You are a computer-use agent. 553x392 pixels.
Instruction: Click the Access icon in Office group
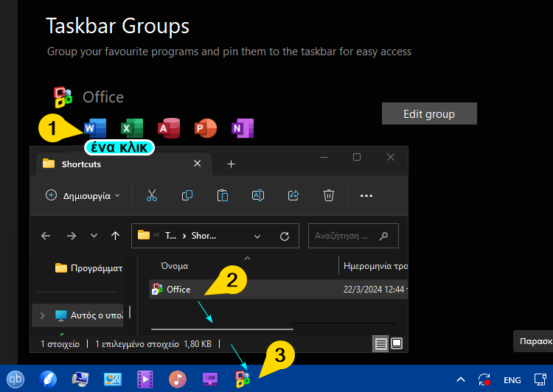169,128
